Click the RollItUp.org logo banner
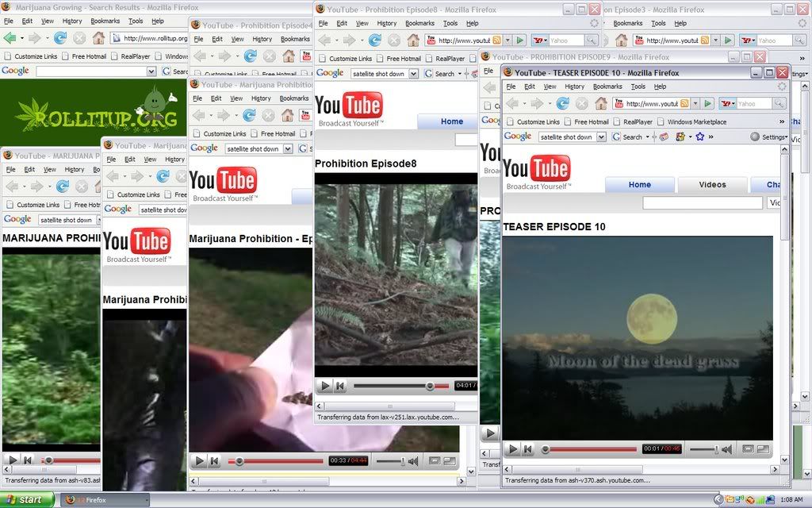The height and width of the screenshot is (508, 812). click(96, 113)
